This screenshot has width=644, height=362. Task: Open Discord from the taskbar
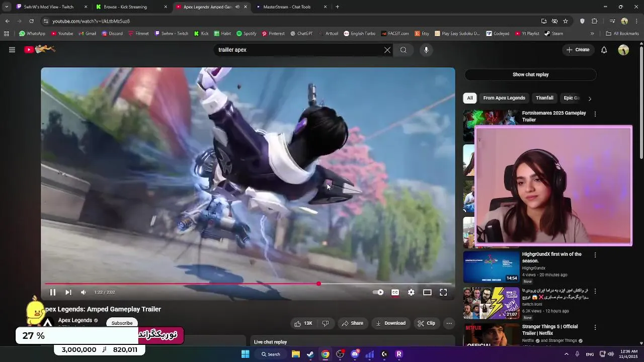click(355, 354)
